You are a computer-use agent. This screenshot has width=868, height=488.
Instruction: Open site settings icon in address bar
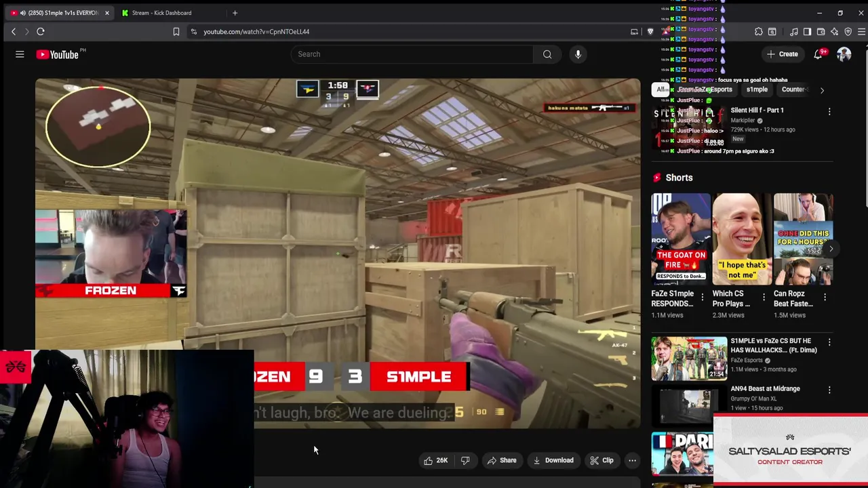194,31
